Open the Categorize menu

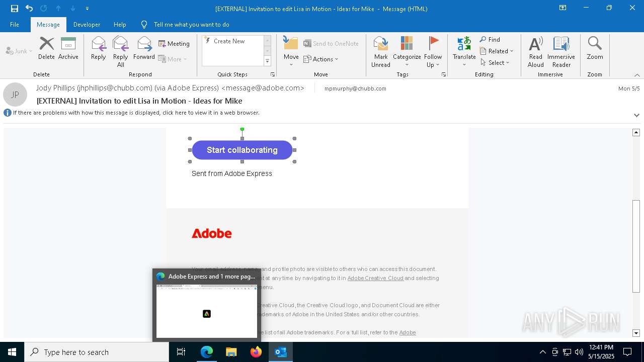(x=407, y=52)
